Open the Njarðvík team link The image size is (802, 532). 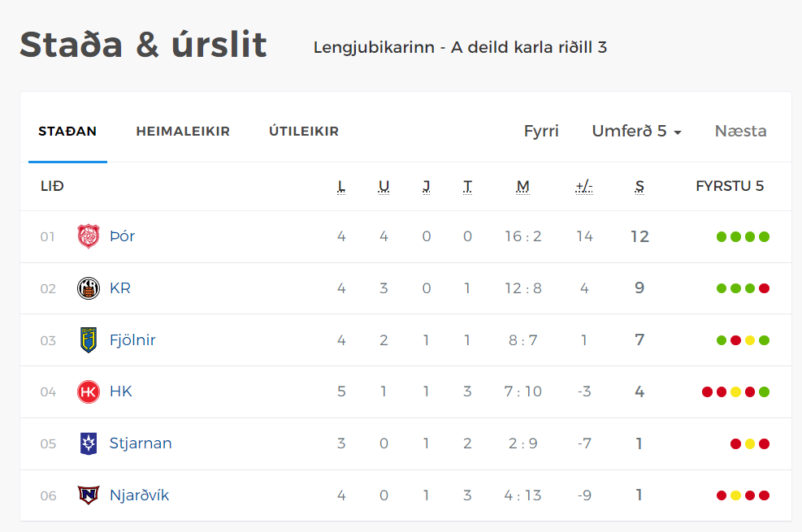coord(139,495)
